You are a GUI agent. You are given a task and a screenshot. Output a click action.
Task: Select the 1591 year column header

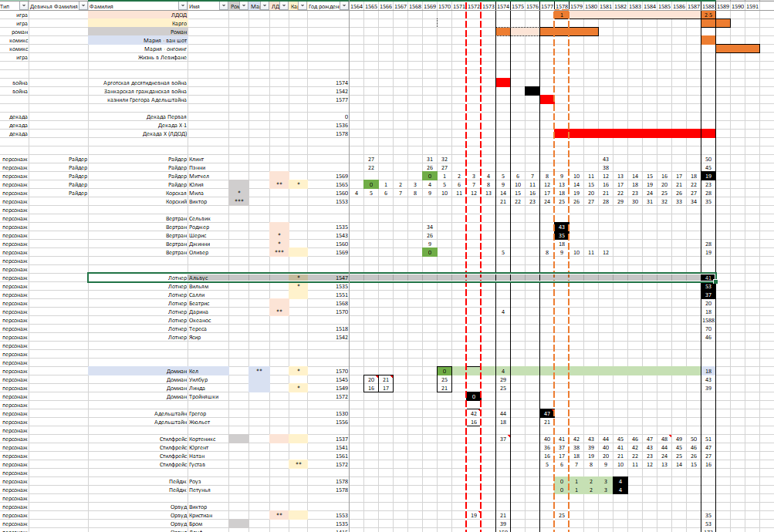752,6
